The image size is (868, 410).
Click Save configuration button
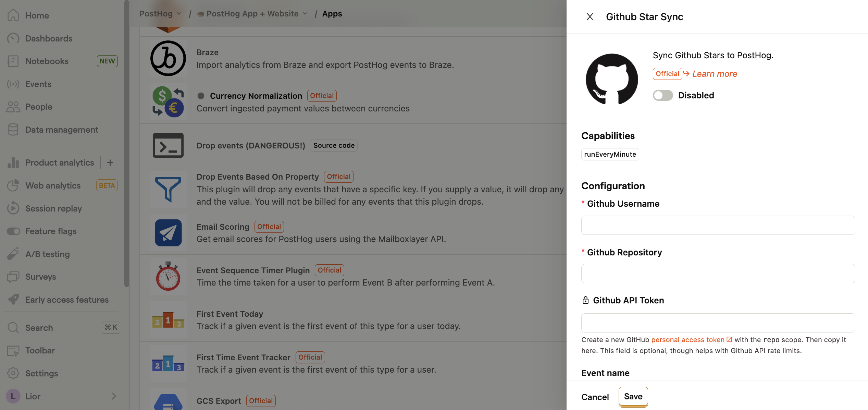coord(633,396)
